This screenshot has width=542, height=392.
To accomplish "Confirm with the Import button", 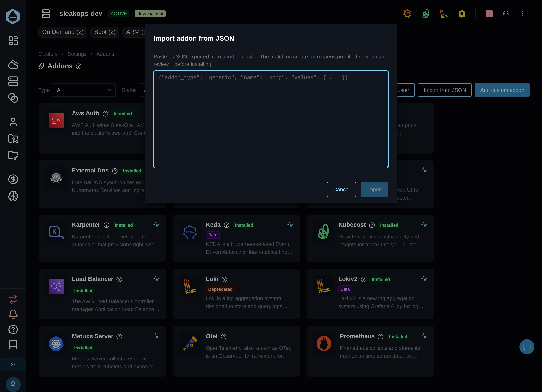I will coord(374,189).
